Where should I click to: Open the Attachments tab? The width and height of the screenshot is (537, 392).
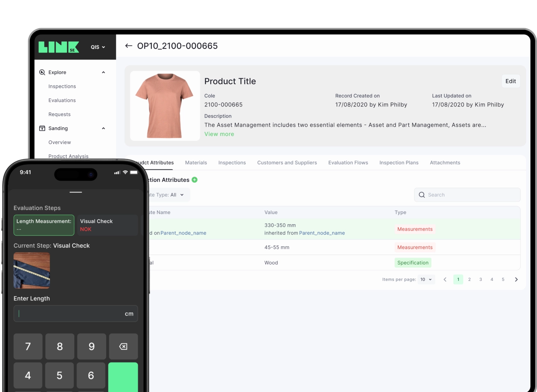(445, 162)
